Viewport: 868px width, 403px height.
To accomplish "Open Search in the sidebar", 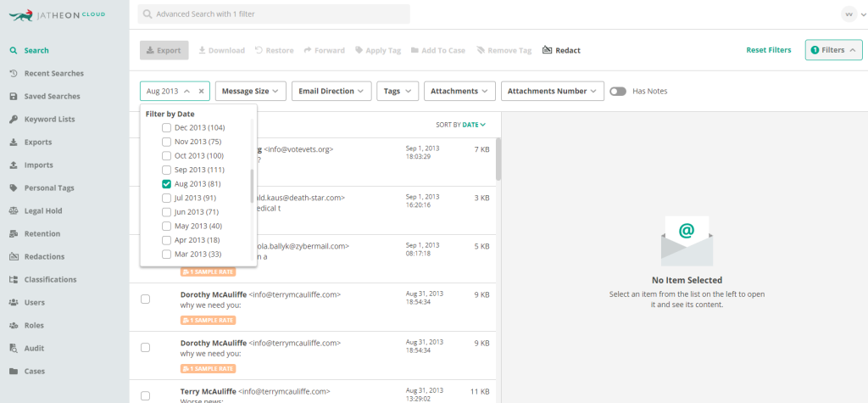I will coord(36,50).
